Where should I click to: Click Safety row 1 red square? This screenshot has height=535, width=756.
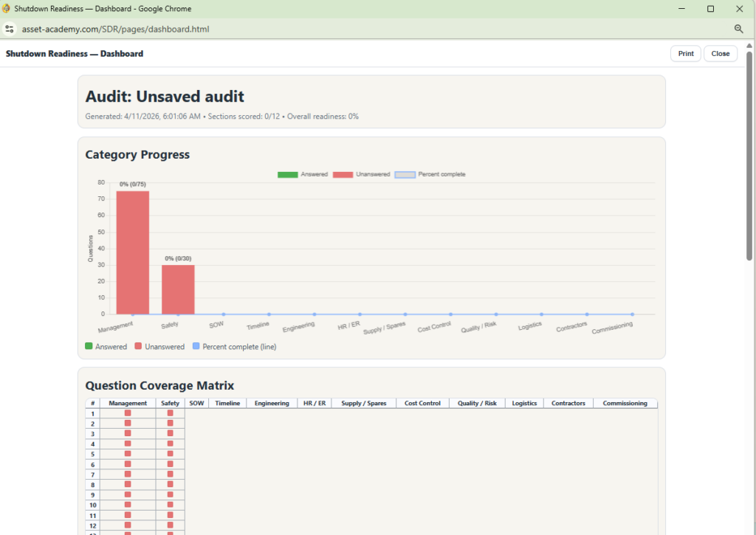point(170,413)
